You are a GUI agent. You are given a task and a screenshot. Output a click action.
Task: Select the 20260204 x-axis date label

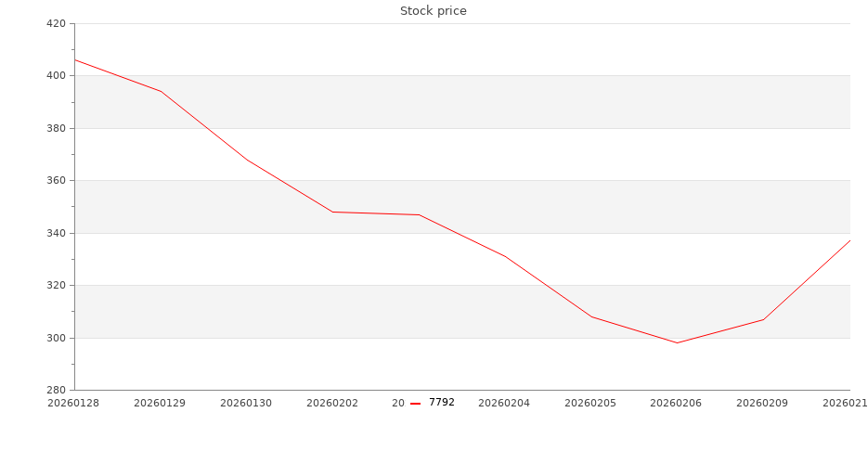point(504,403)
